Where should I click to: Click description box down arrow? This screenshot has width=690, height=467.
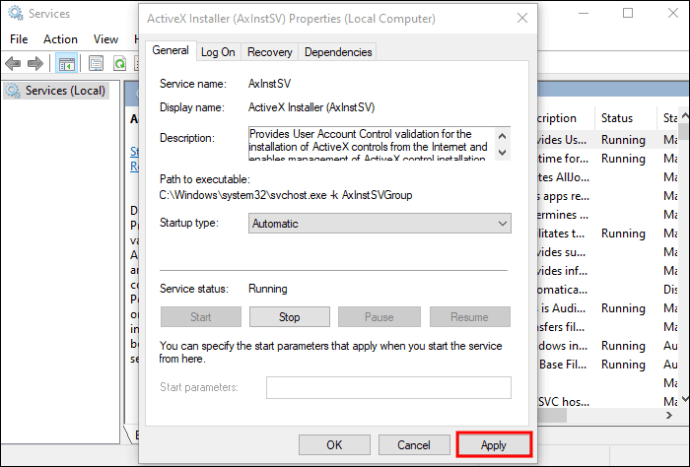(x=502, y=153)
